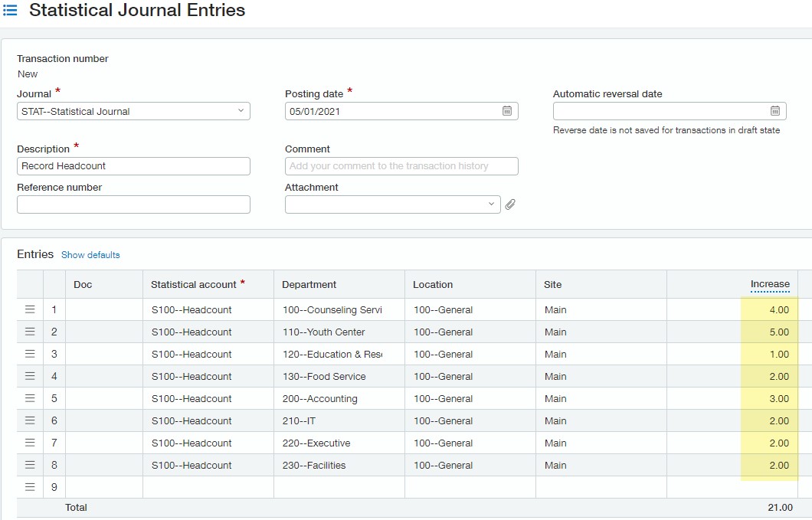Click the empty Statistical account cell in row 9
This screenshot has width=812, height=520.
208,487
